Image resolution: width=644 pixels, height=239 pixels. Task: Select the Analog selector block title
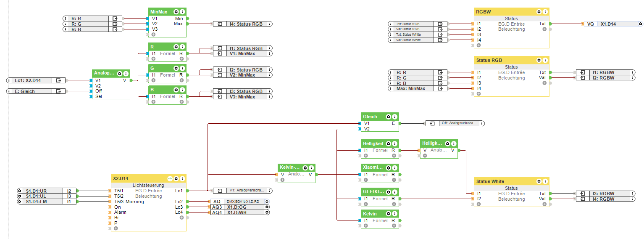pos(103,73)
